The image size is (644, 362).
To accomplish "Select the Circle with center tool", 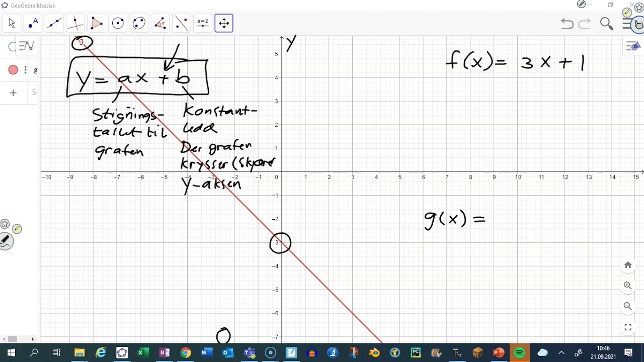I will pos(118,23).
